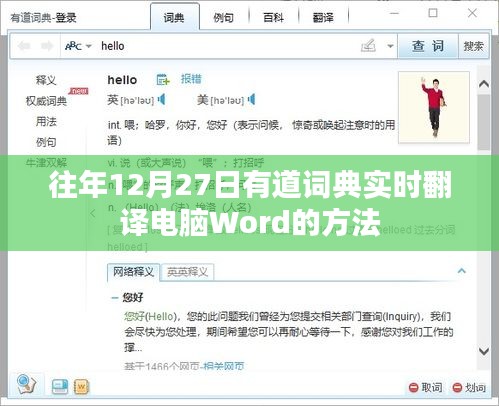The width and height of the screenshot is (499, 406).
Task: Open the handwriting input icon
Action: pos(368,46)
